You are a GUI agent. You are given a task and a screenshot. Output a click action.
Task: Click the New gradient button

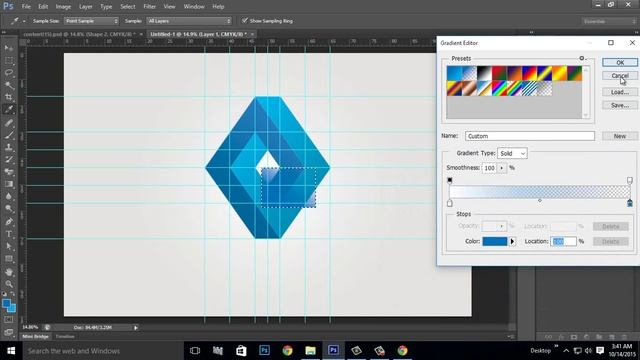620,136
